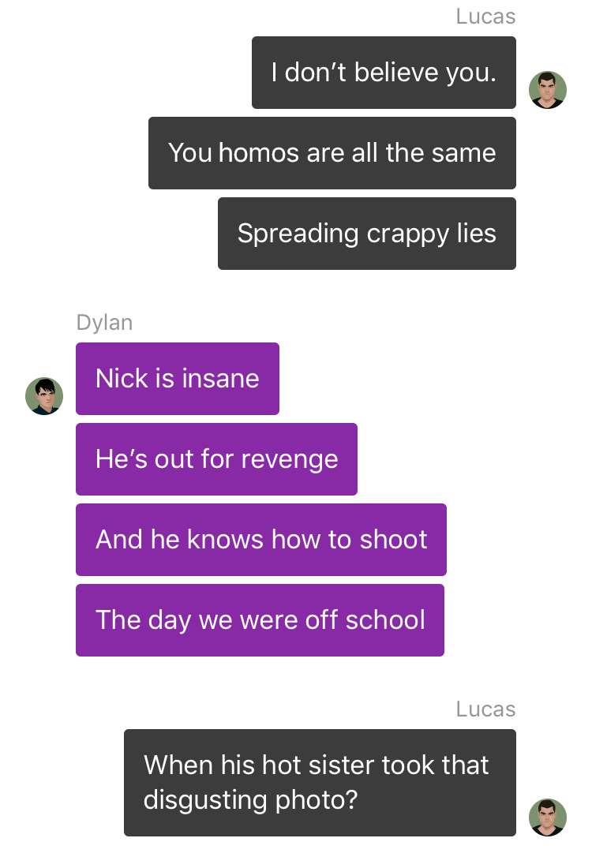Select the 'You homos are all the same' bubble
The width and height of the screenshot is (592, 868).
coord(332,153)
